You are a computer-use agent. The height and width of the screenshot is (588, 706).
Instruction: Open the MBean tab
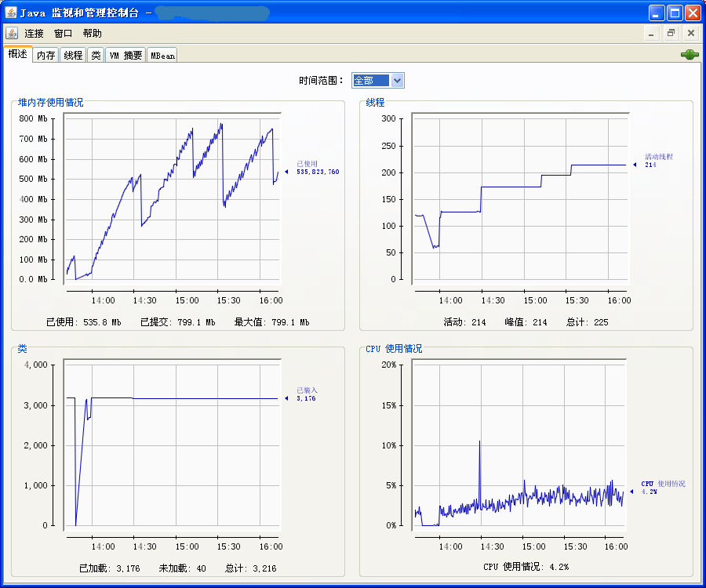click(x=162, y=56)
